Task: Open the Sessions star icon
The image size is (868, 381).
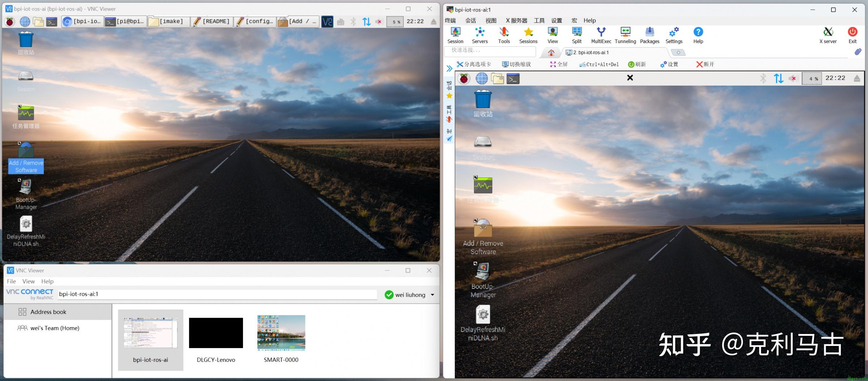Action: coord(528,35)
